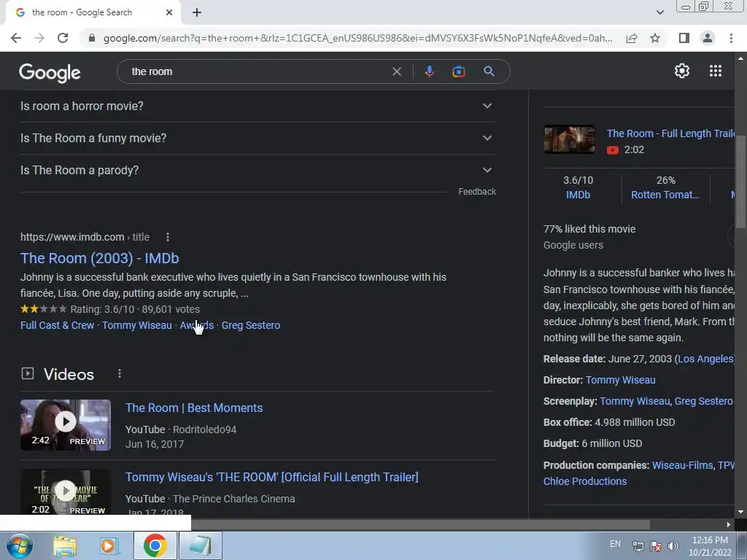Image resolution: width=747 pixels, height=560 pixels.
Task: Click the padlock site info icon
Action: coord(92,38)
